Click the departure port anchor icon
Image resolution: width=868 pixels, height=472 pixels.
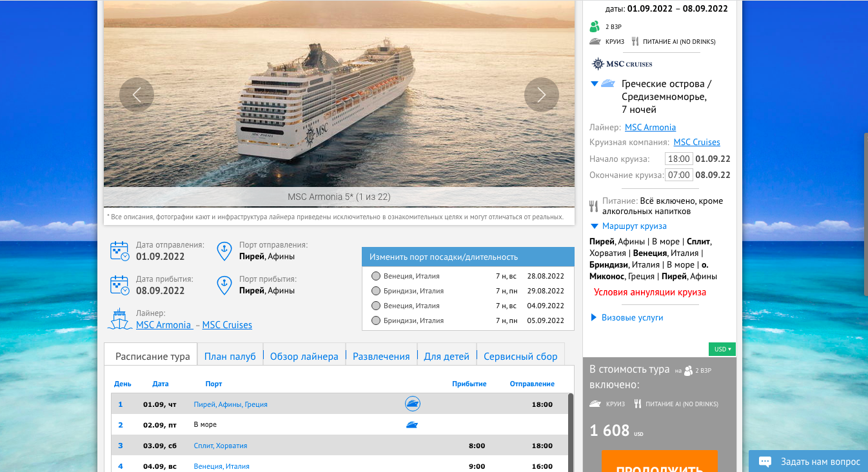[224, 251]
